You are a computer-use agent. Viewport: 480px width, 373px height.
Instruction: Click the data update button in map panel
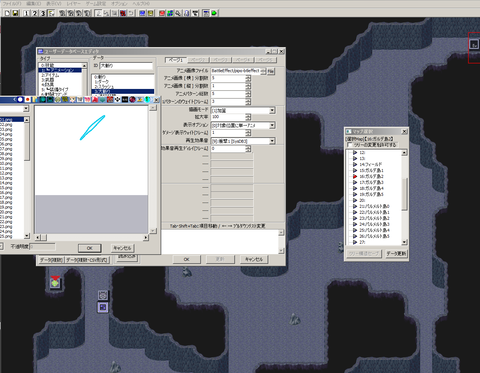tap(396, 254)
